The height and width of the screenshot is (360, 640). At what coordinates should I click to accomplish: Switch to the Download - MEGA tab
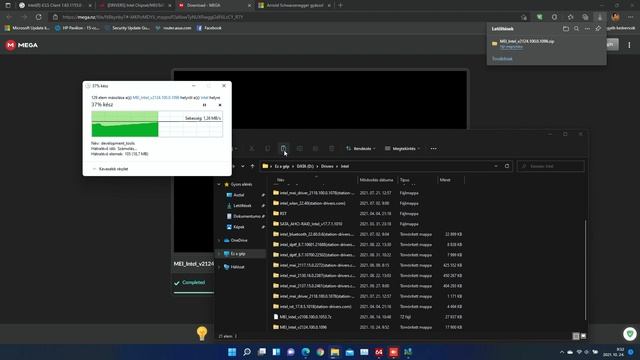pos(215,5)
